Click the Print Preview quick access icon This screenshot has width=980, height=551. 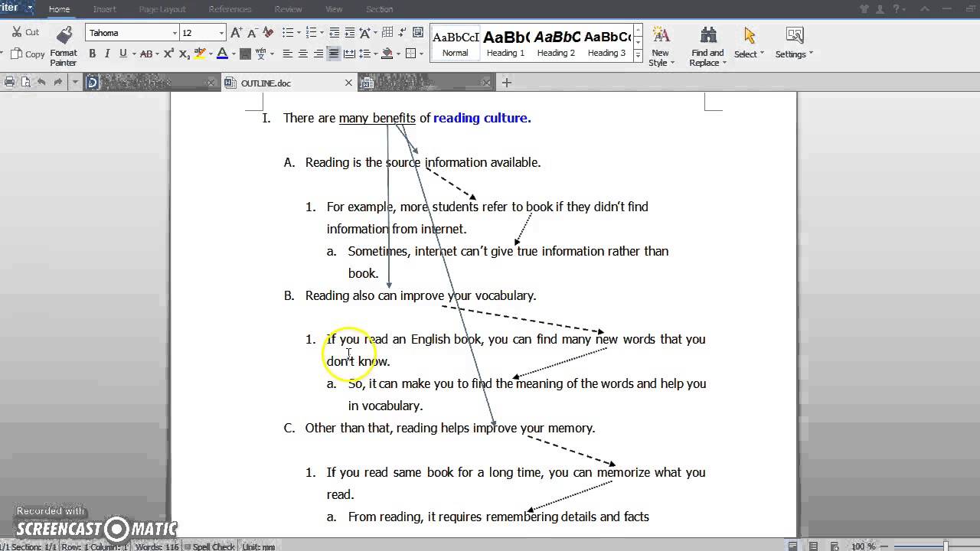[25, 82]
